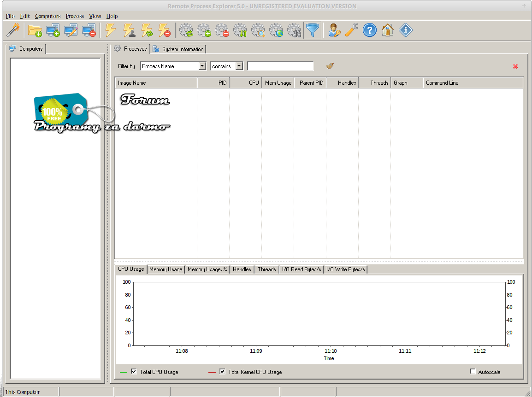Open the File menu
The width and height of the screenshot is (532, 397).
click(10, 16)
